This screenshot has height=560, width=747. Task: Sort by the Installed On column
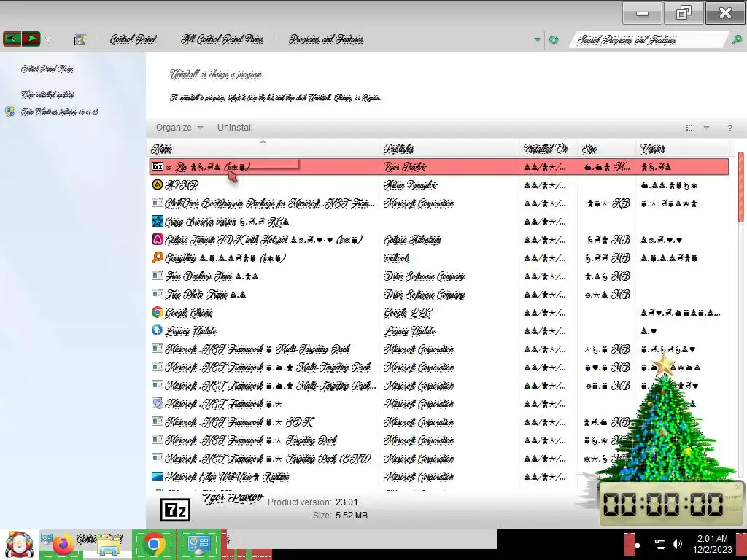[x=549, y=149]
